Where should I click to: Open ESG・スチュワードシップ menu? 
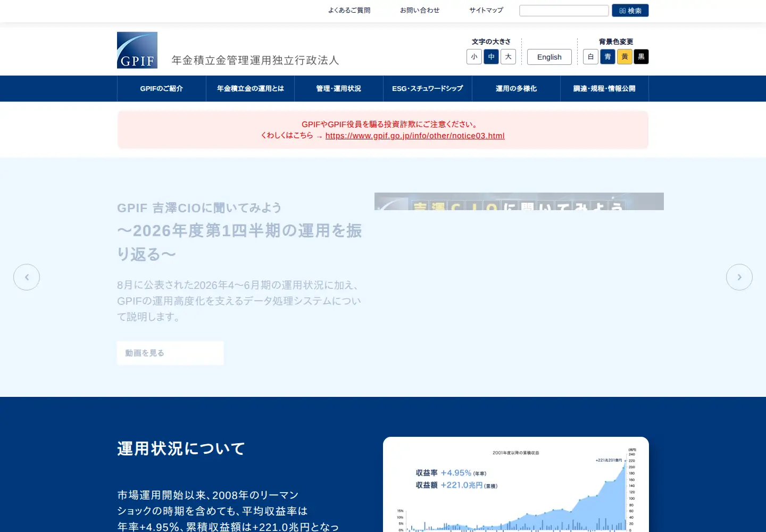tap(428, 88)
